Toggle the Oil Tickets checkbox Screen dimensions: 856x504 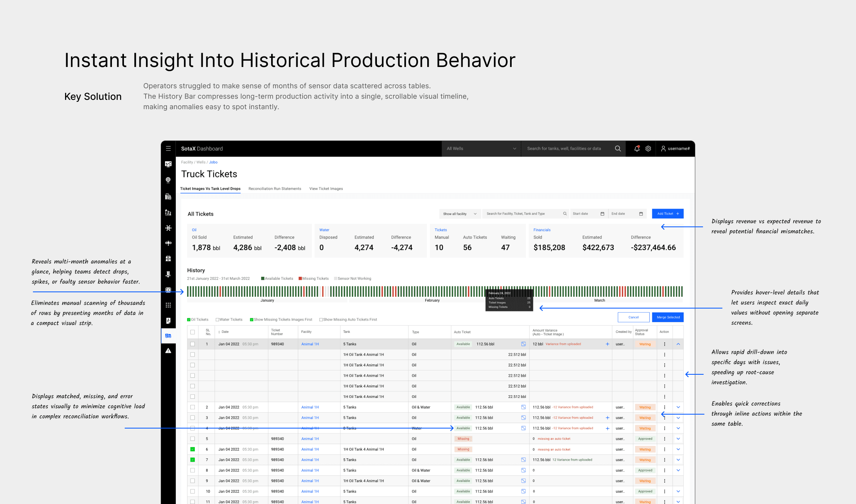(x=189, y=320)
